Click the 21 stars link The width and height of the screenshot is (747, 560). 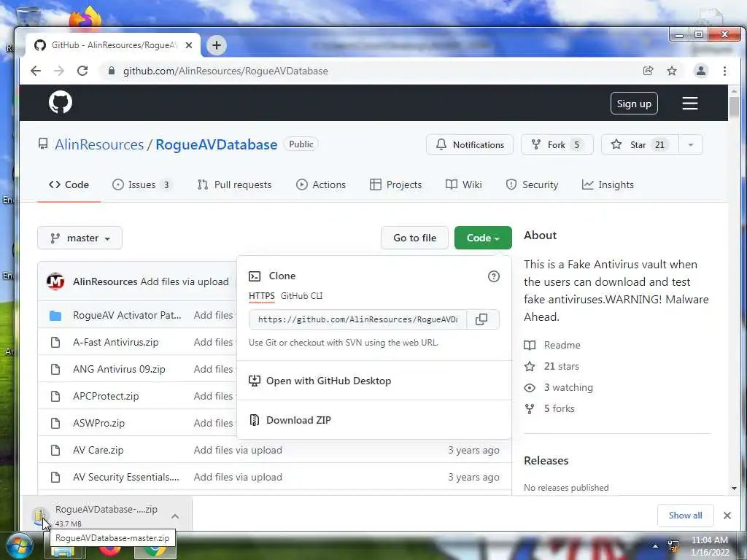(562, 366)
